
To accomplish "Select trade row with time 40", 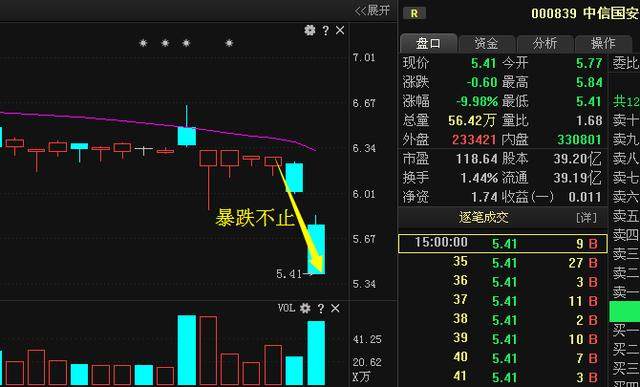I will click(502, 358).
